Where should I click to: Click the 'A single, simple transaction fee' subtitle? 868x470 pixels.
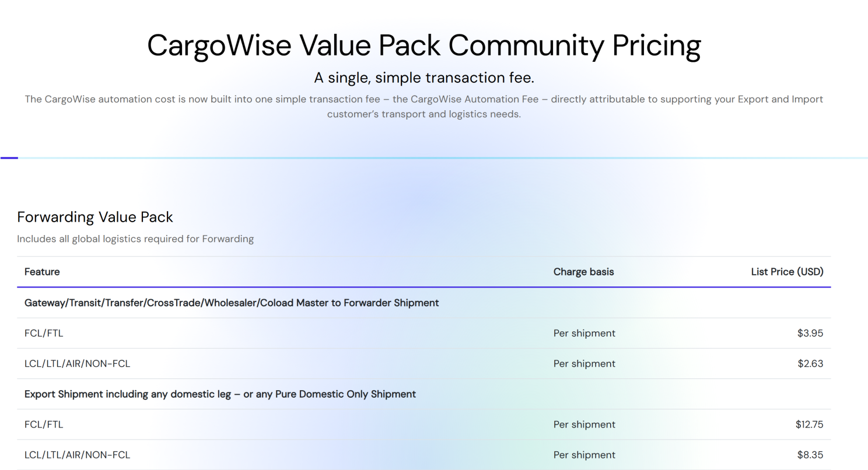pyautogui.click(x=423, y=78)
